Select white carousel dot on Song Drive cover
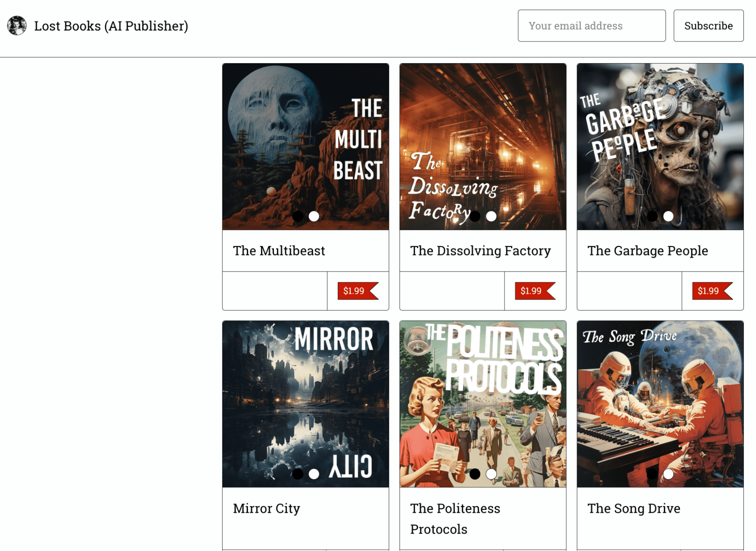 pos(668,474)
